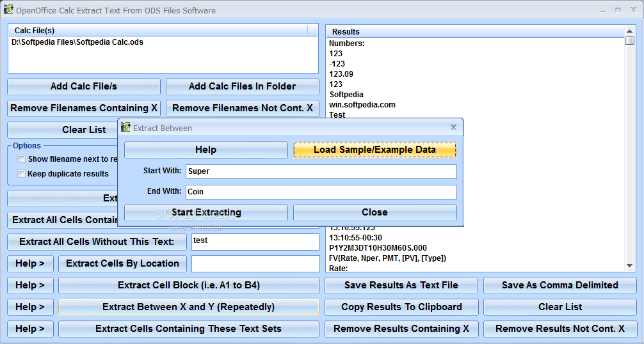The image size is (644, 344).
Task: Open Help for Extract Cells By Location
Action: click(x=30, y=263)
